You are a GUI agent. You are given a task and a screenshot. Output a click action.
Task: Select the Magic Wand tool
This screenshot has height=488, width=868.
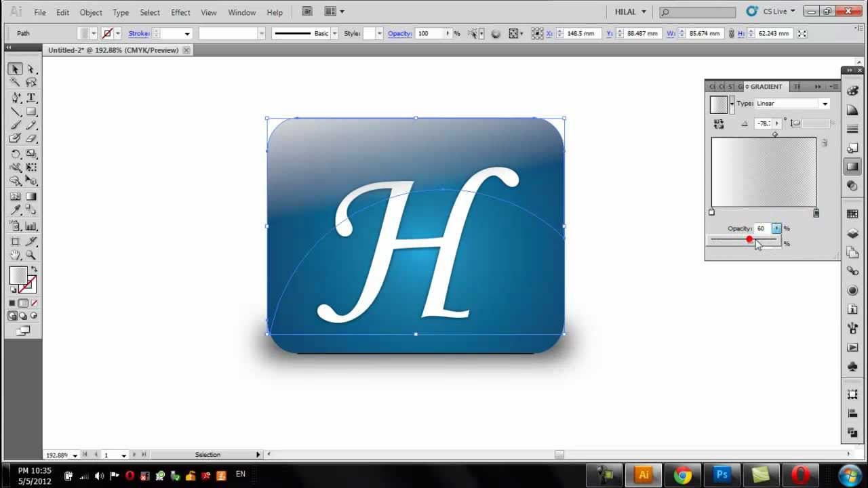click(16, 82)
